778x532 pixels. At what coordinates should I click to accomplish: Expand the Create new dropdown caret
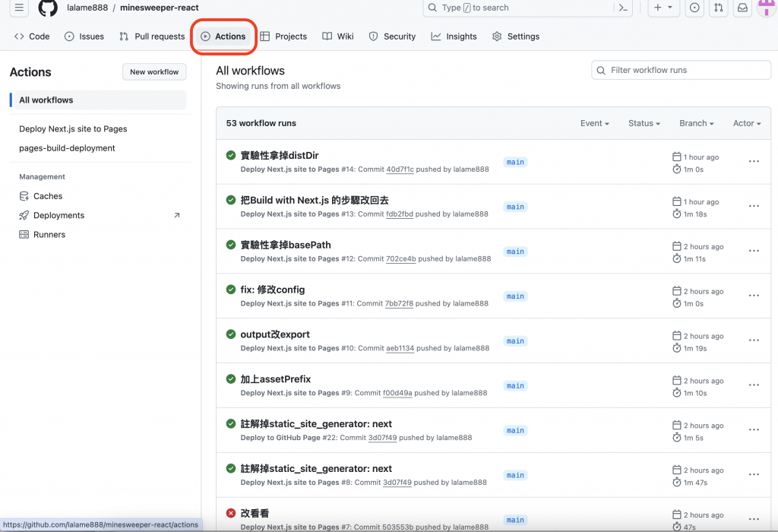tap(670, 8)
